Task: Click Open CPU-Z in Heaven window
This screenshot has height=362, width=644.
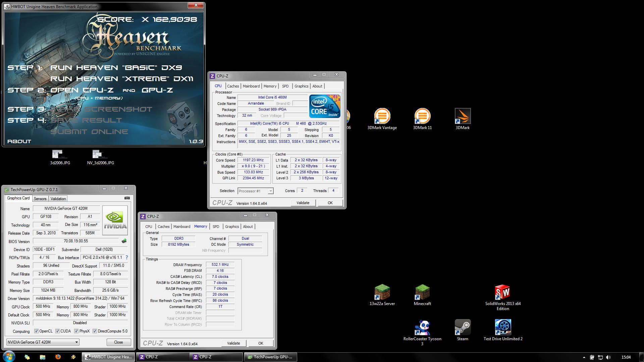Action: point(82,90)
